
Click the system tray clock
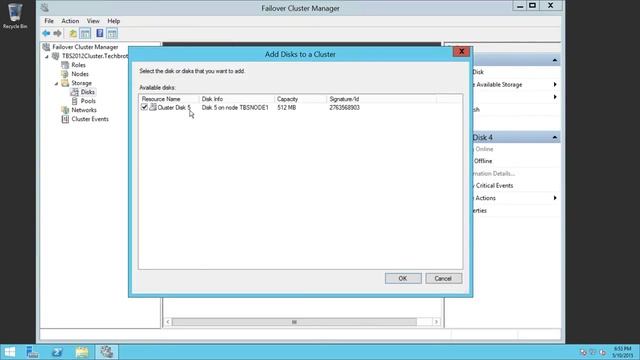[622, 352]
